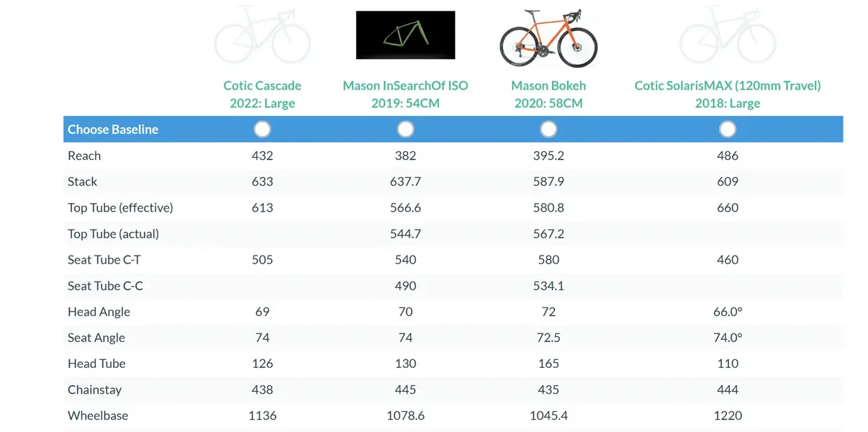Viewport: 868px width, 432px height.
Task: Click the Top Tube (effective) row label
Action: (x=120, y=207)
